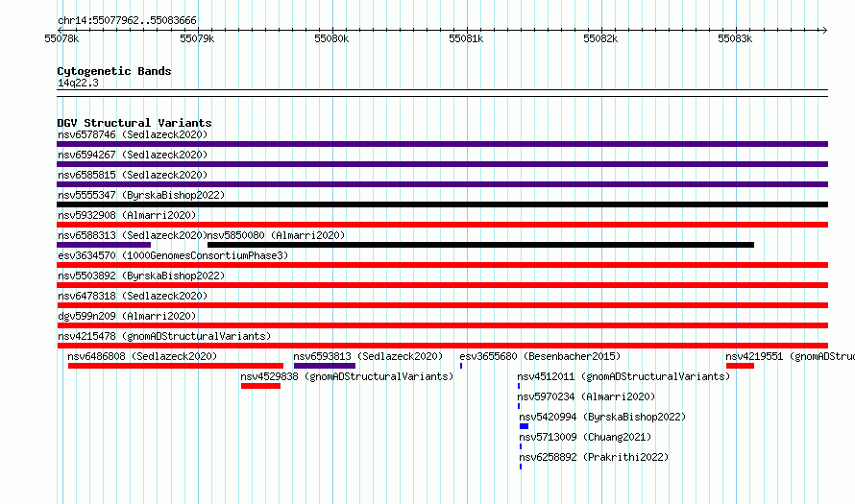Open nsv5932908 (Almarri2020) variant

coord(127,215)
